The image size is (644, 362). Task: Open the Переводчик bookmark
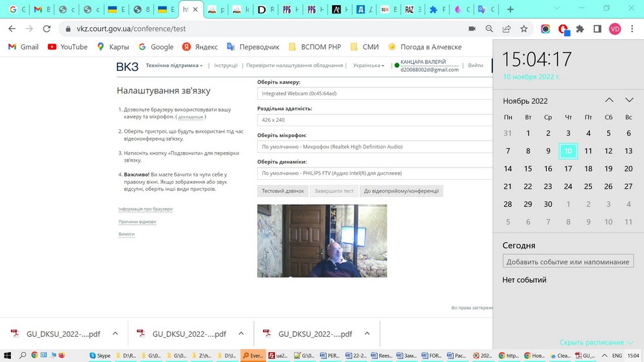coord(253,47)
